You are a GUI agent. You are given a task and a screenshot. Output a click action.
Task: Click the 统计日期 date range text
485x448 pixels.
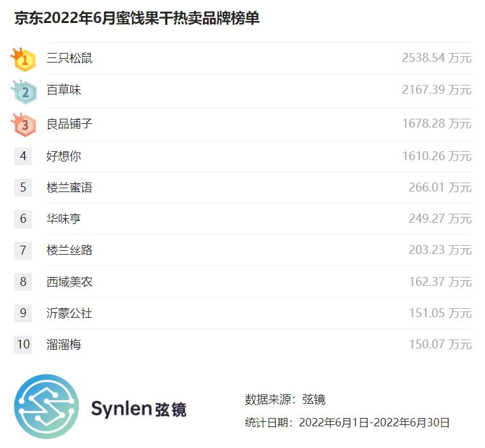click(x=347, y=422)
